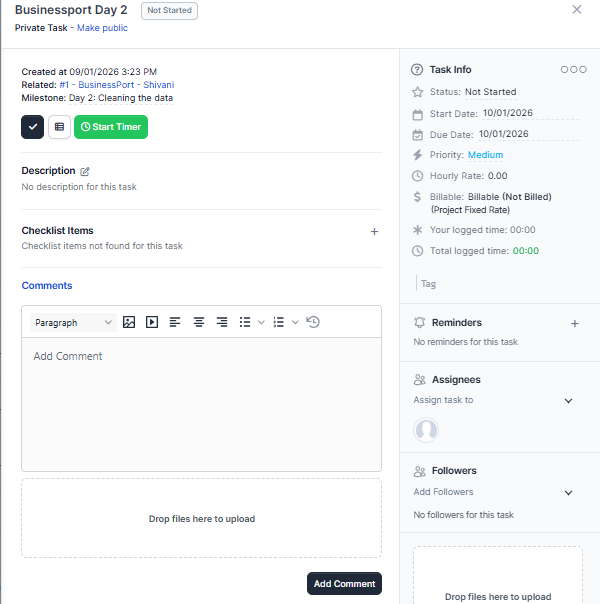The height and width of the screenshot is (604, 600).
Task: Add a checklist item with plus icon
Action: pos(374,231)
